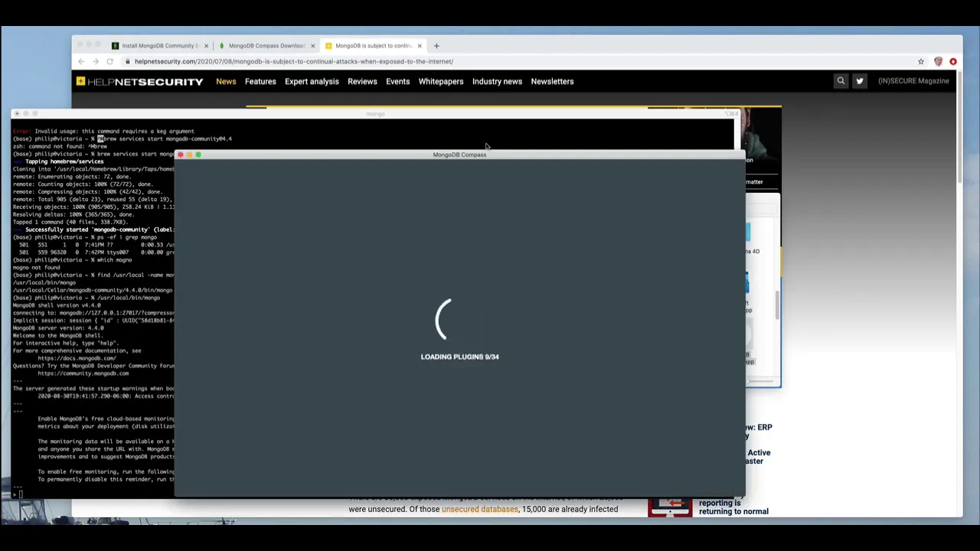Open the website search icon on Help Net Security
980x551 pixels.
click(841, 81)
